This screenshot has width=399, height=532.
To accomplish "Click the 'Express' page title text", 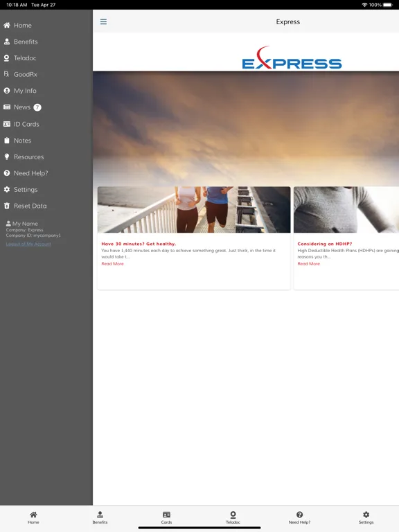I will (x=288, y=21).
